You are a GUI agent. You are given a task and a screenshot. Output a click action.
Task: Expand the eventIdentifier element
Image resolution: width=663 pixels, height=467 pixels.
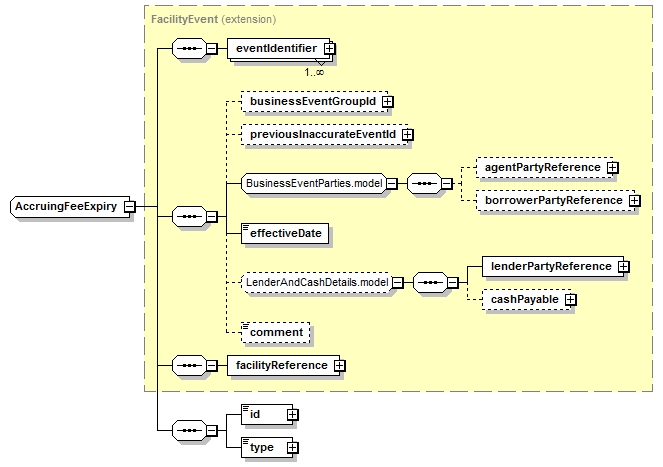(x=329, y=49)
